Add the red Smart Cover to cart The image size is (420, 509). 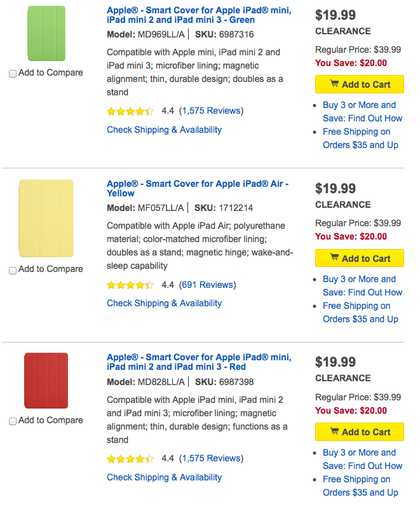360,432
